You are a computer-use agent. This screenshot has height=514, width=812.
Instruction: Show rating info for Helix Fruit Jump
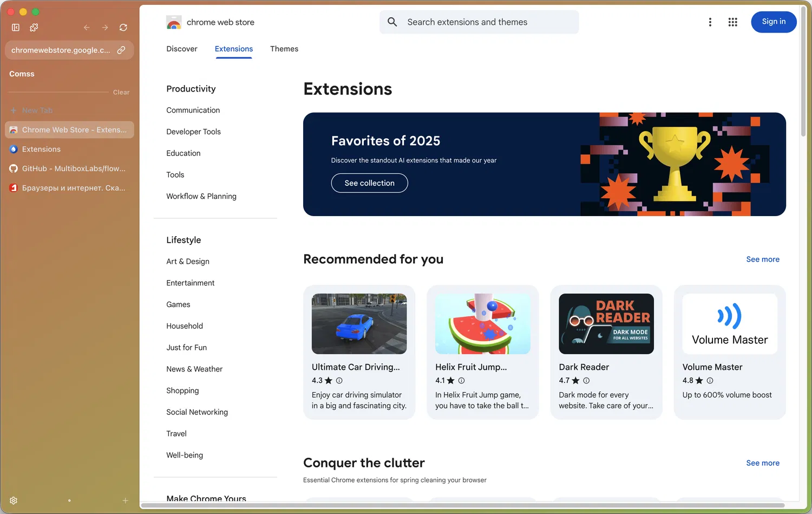(461, 381)
